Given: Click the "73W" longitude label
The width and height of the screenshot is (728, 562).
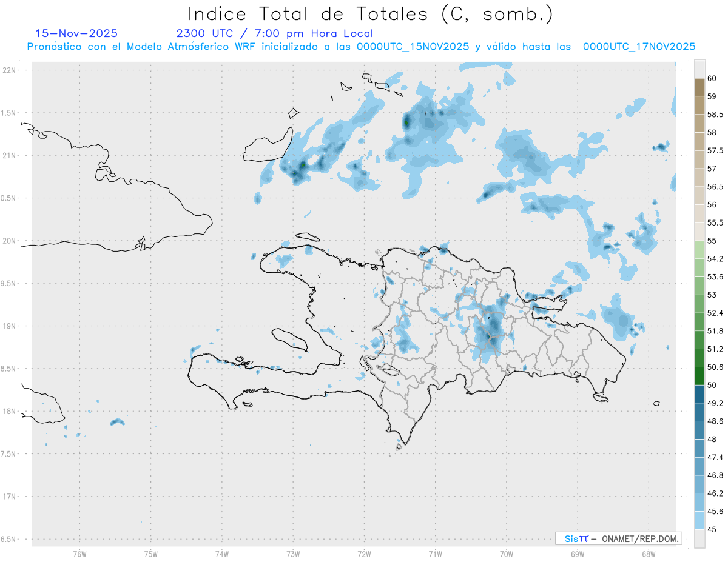Looking at the screenshot, I should (x=293, y=554).
